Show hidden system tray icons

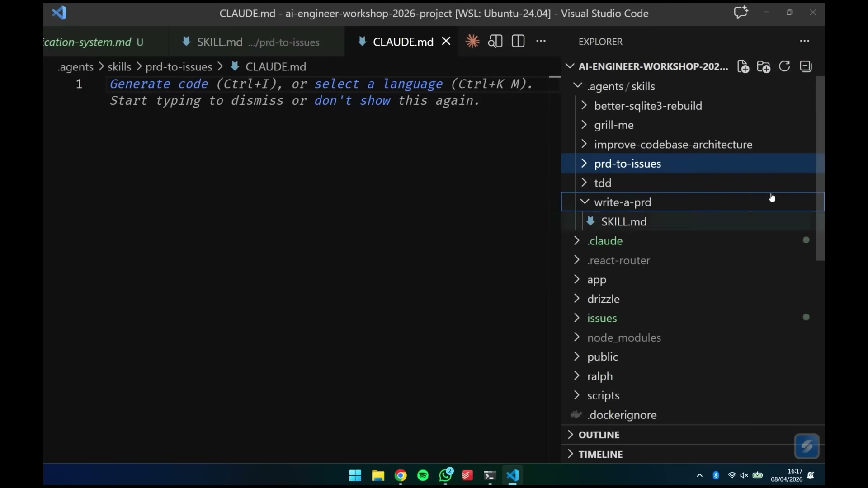click(x=699, y=475)
